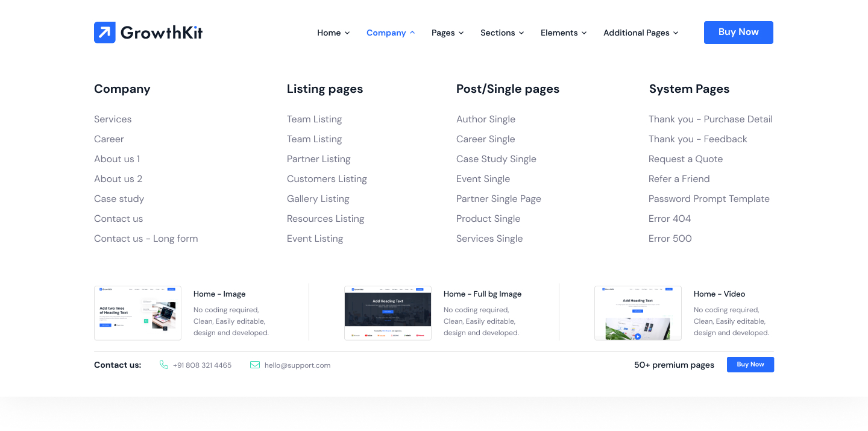Select the Home - Full bg Image thumbnail

click(x=388, y=313)
